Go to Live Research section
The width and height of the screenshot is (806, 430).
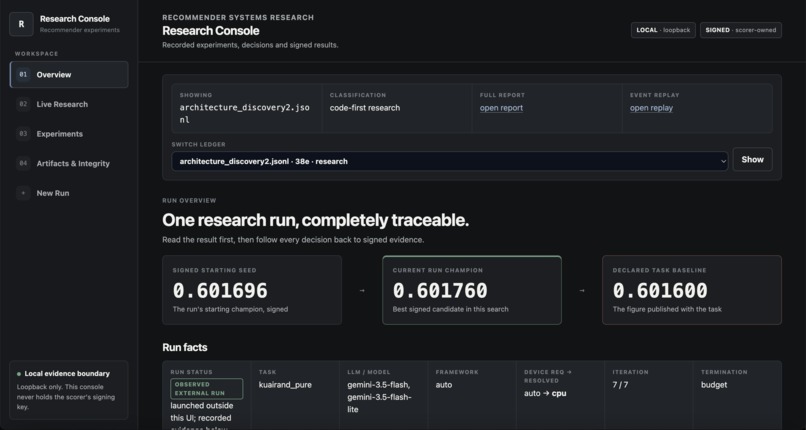pyautogui.click(x=69, y=104)
